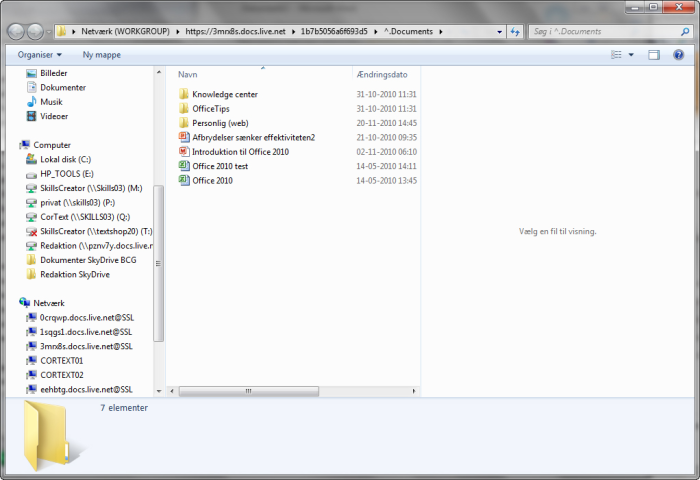The height and width of the screenshot is (480, 700).
Task: Open the address bar history dropdown arrow
Action: coord(499,32)
